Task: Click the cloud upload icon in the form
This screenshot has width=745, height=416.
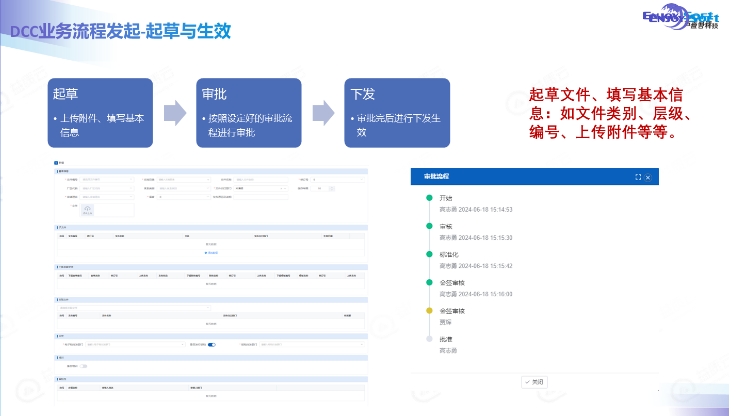Action: point(87,209)
